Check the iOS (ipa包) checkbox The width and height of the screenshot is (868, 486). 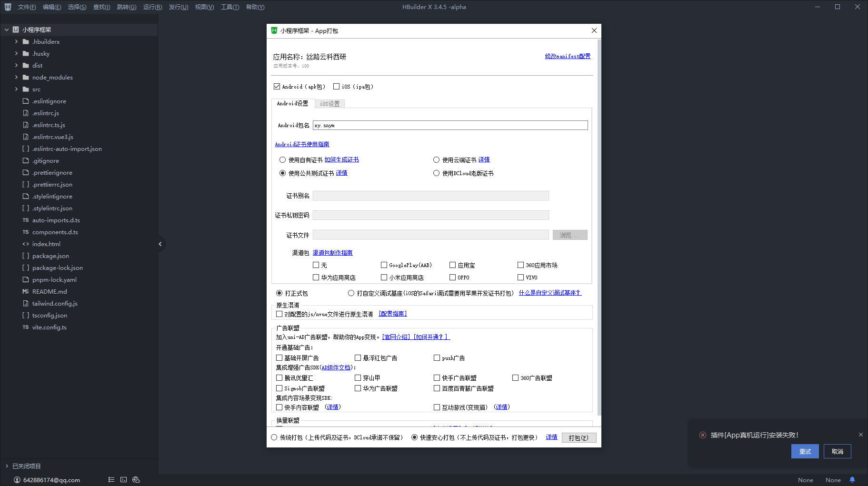click(x=336, y=87)
